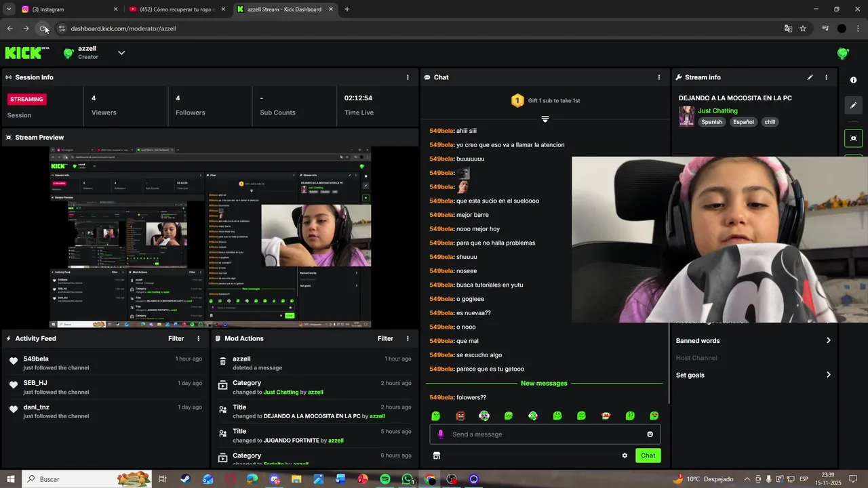Insert the angry brown face emote
The width and height of the screenshot is (868, 488).
(460, 415)
